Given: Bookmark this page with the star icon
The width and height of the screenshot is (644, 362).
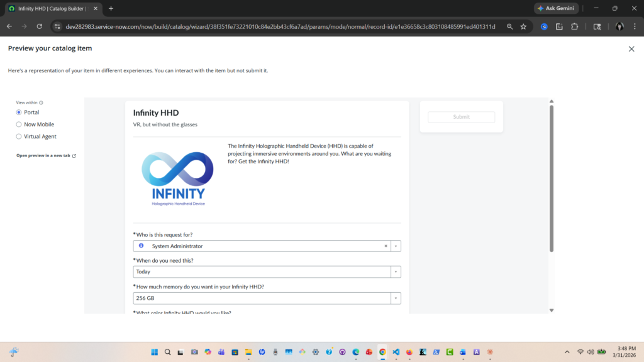Looking at the screenshot, I should pos(523,26).
